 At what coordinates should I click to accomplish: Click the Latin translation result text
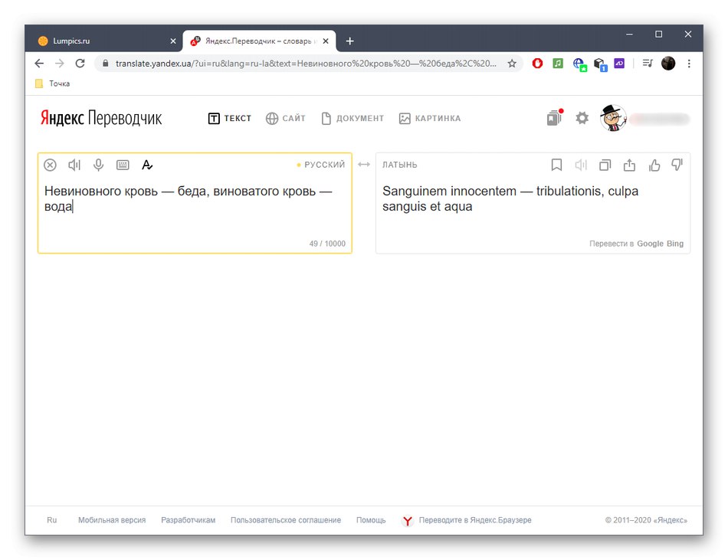510,198
